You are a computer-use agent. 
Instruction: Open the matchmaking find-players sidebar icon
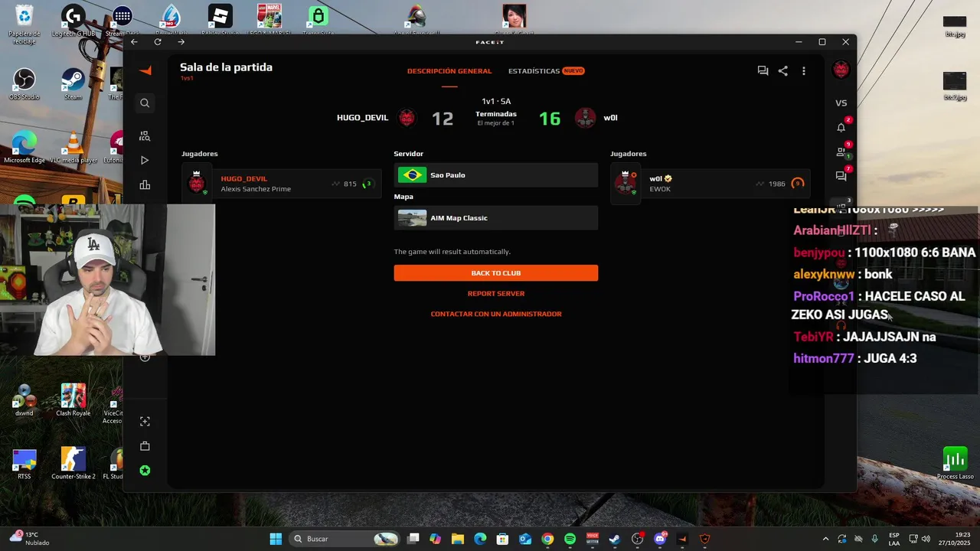click(x=145, y=135)
